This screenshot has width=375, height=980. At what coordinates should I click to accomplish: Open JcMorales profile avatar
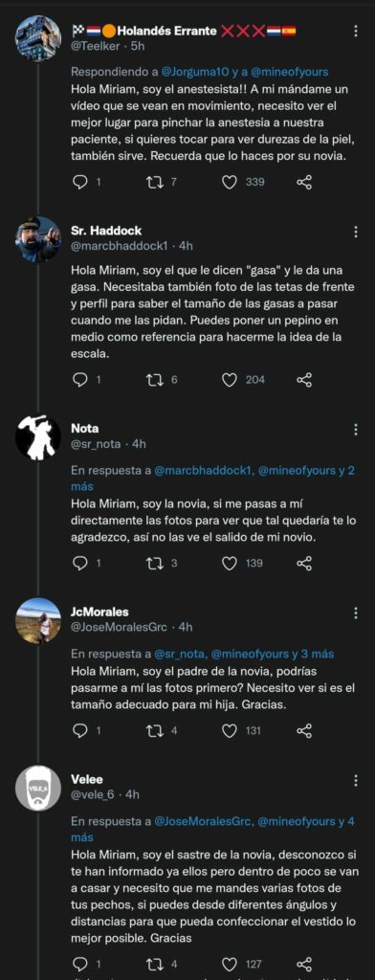(x=38, y=620)
